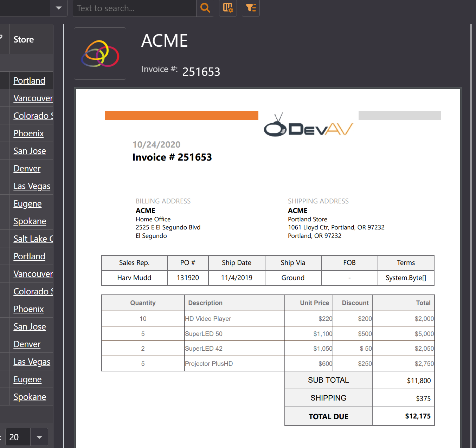Click the SuperLED 50 description

[x=204, y=334]
